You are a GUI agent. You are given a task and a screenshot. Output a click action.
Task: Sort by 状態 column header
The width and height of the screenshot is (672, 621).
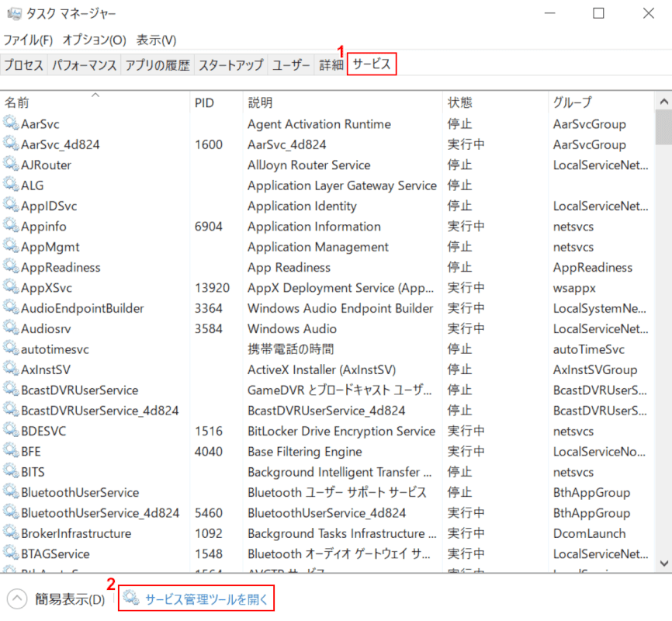coord(495,102)
